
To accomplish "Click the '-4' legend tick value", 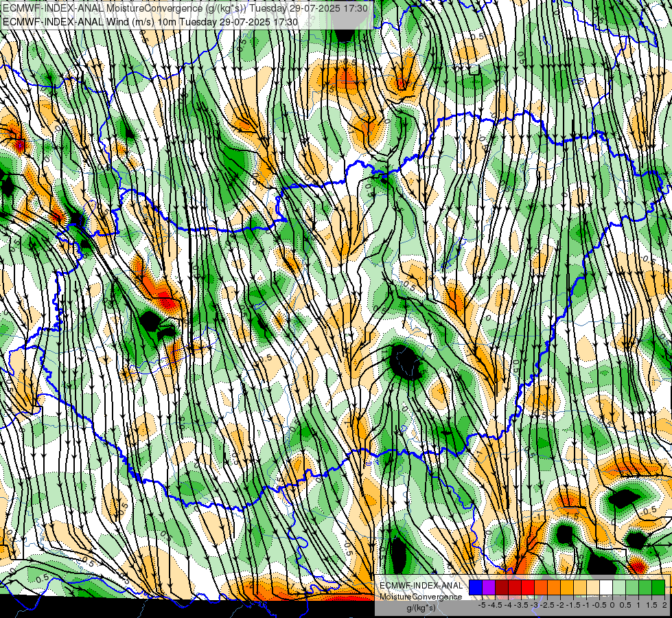I will pos(508,605).
